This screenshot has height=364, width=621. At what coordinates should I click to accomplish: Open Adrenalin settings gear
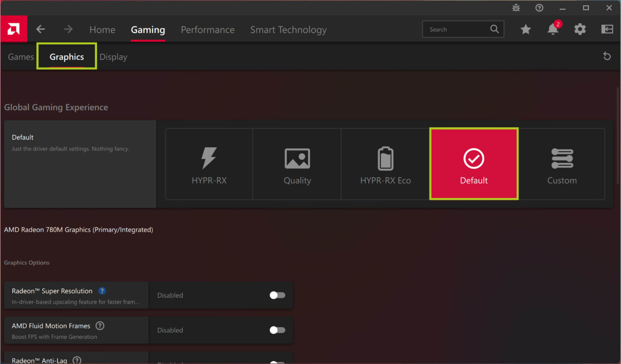coord(580,29)
